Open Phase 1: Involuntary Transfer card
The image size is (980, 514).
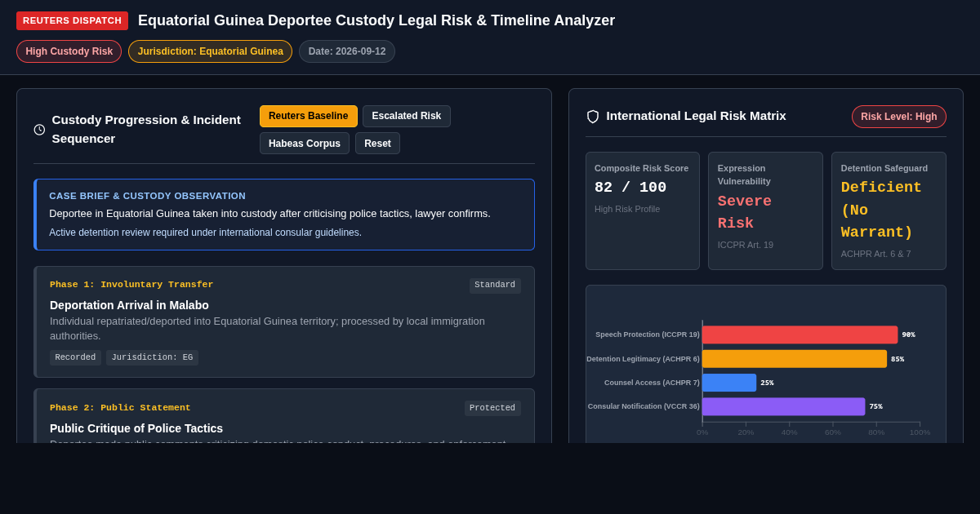[x=284, y=321]
